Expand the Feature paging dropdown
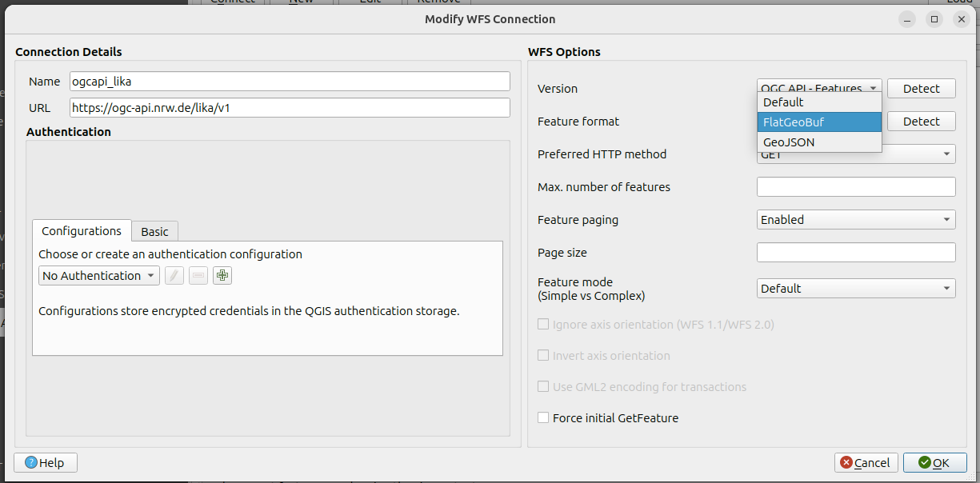Image resolution: width=980 pixels, height=483 pixels. pos(855,220)
